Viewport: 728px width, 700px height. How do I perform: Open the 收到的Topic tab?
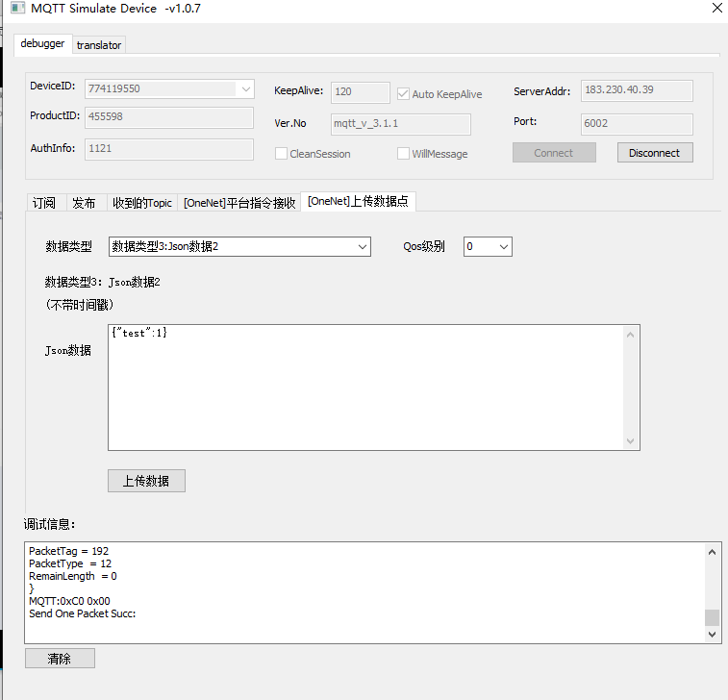(142, 203)
